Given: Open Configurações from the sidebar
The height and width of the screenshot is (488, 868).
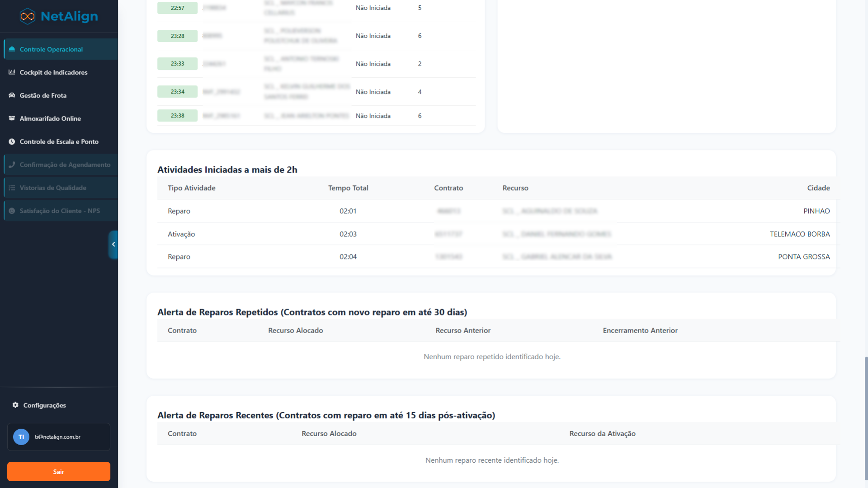Looking at the screenshot, I should 44,405.
